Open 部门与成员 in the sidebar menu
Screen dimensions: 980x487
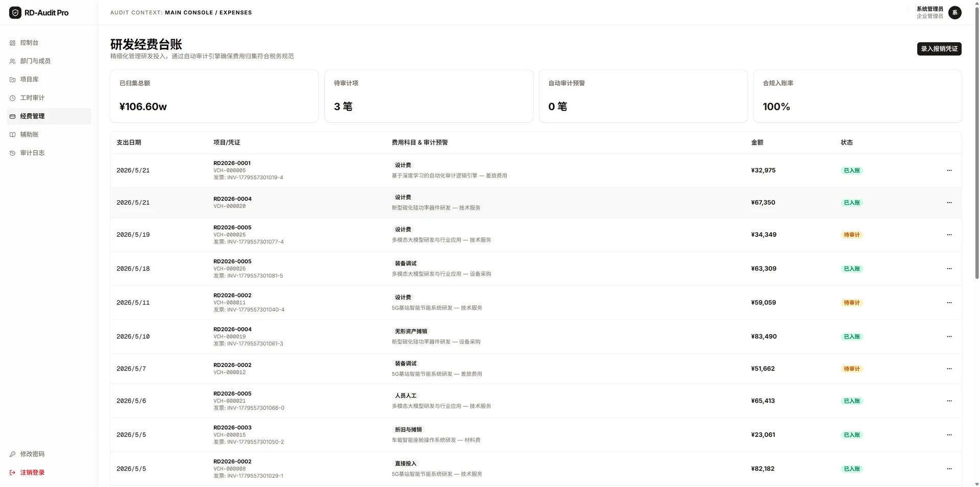[x=48, y=61]
